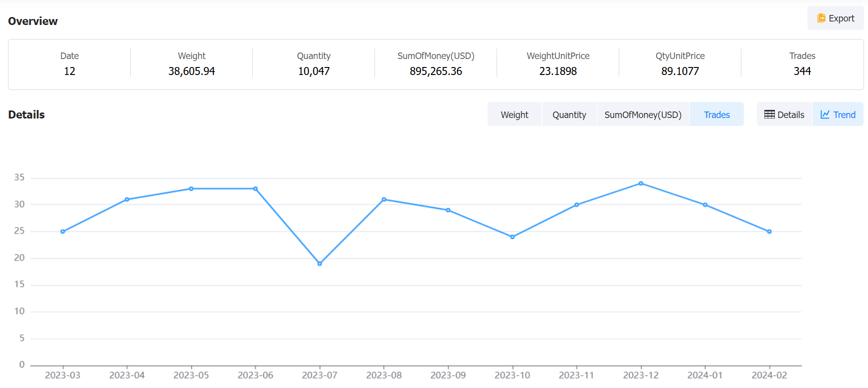Click the 2023-12 peak data point
868x388 pixels.
click(x=641, y=183)
